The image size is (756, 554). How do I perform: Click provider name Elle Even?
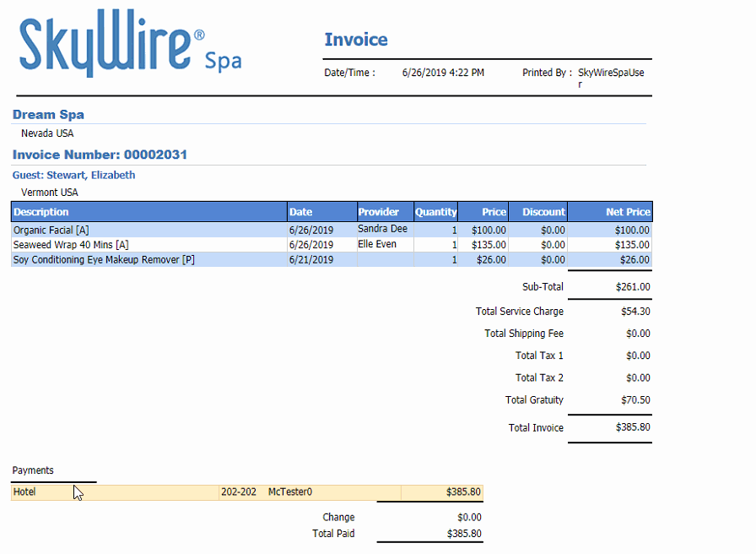point(378,245)
